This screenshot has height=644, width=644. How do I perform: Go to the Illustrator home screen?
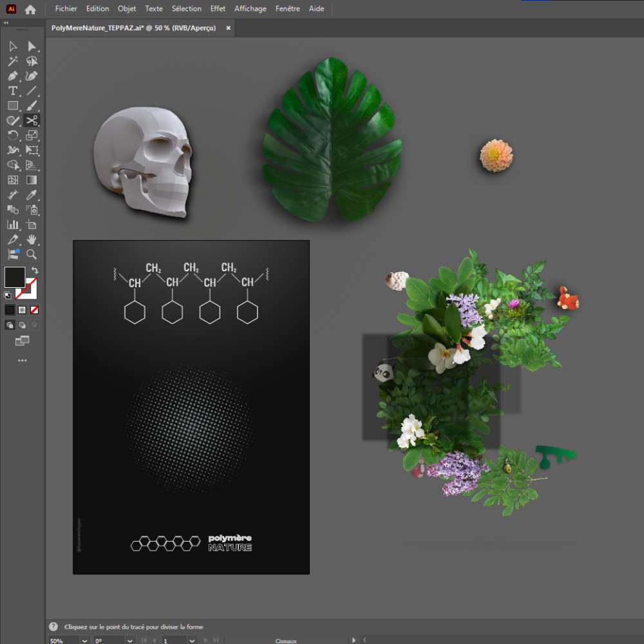30,9
